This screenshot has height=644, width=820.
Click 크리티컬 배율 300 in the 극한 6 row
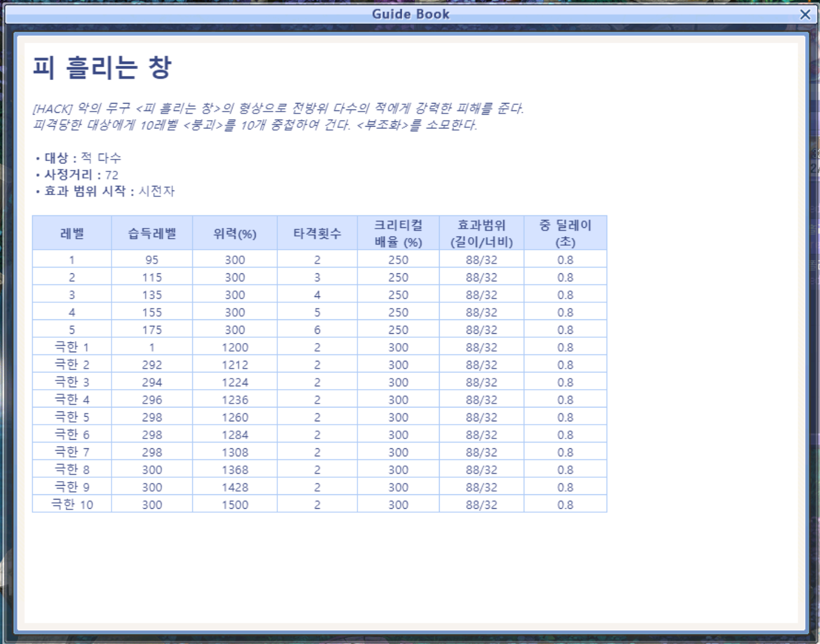(x=398, y=435)
